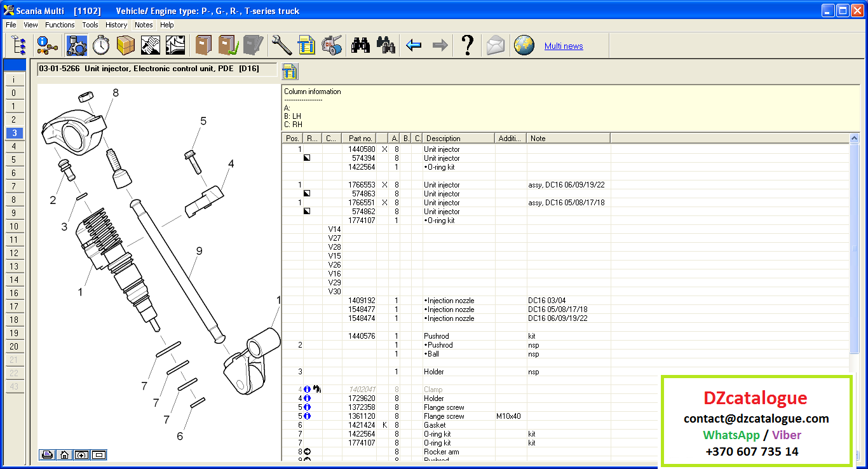Select main group 1 in sidebar
The image size is (868, 469).
pos(15,106)
